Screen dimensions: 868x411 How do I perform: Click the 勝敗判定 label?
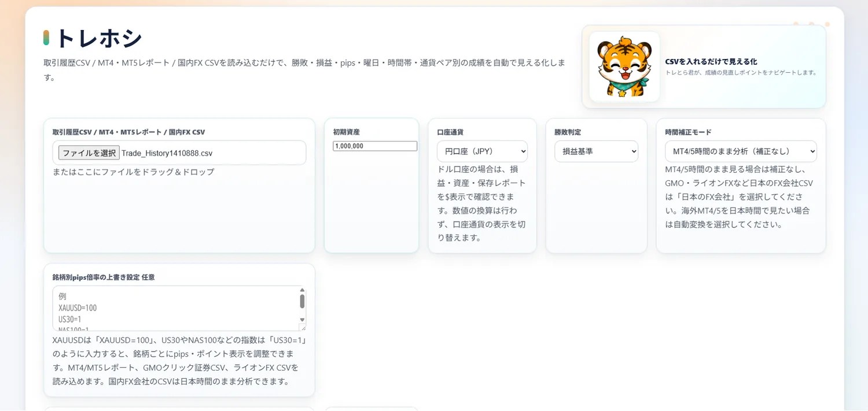click(568, 132)
